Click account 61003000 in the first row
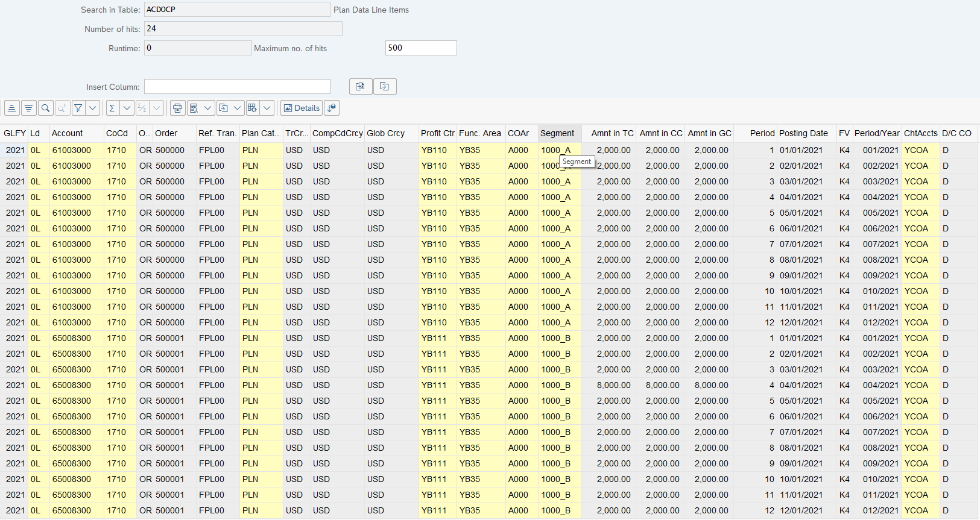The image size is (980, 520). [72, 150]
